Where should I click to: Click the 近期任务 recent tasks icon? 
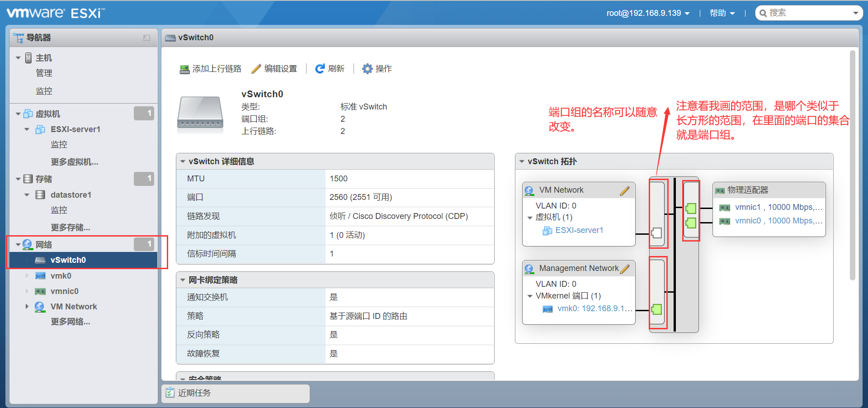click(x=170, y=393)
